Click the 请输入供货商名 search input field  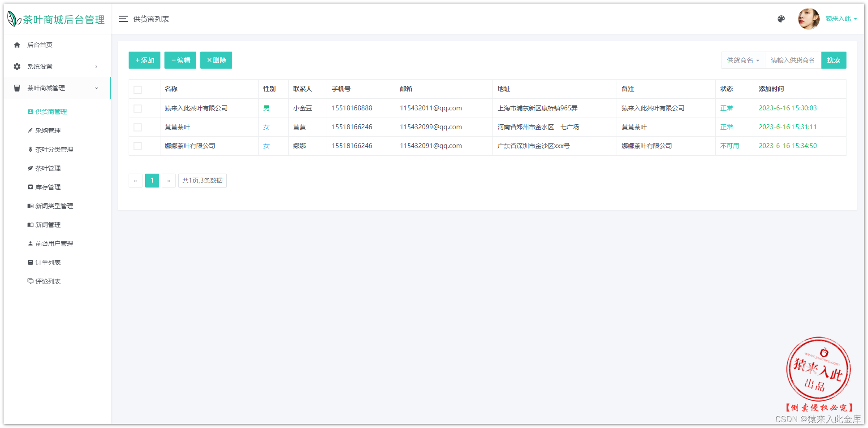point(792,60)
